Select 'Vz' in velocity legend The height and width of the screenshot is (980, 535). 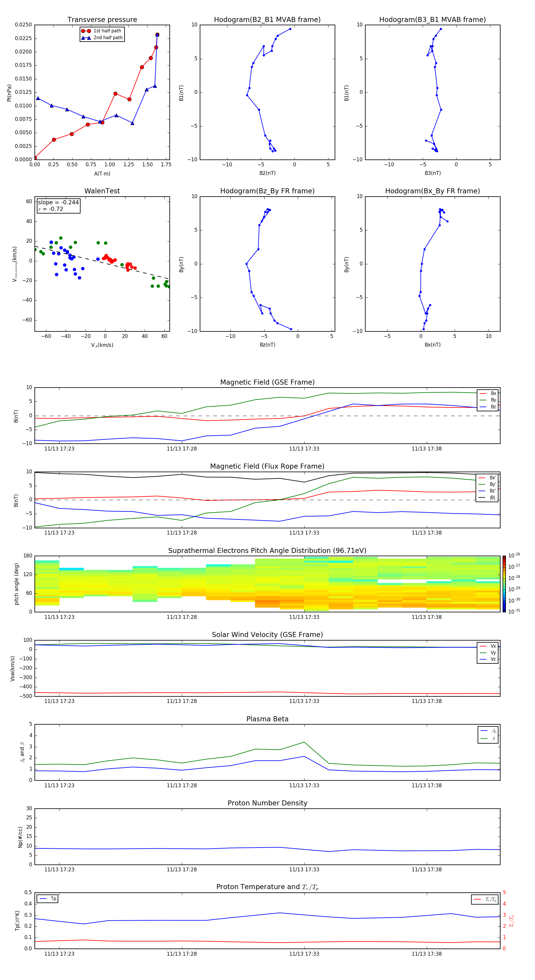tap(488, 659)
